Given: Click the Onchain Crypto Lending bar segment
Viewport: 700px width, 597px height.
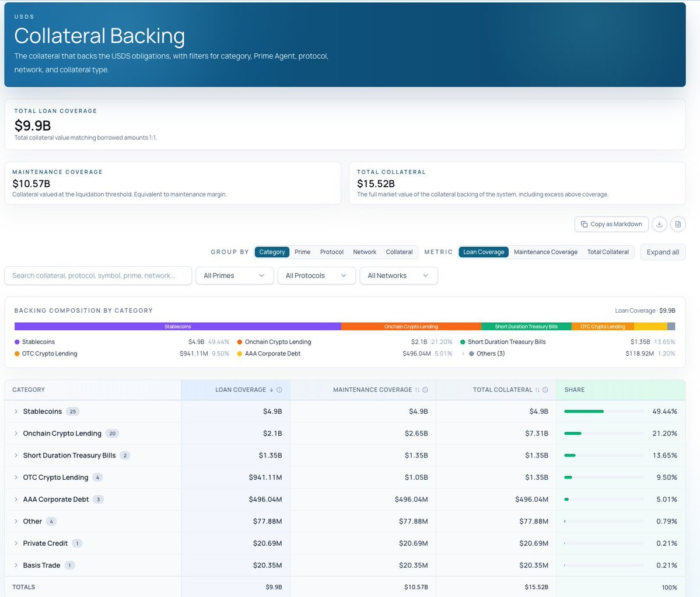Looking at the screenshot, I should 411,327.
